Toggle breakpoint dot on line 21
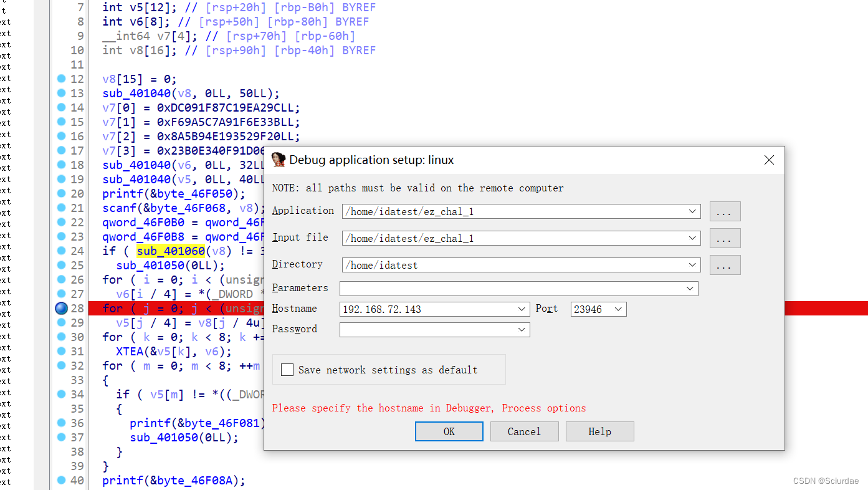868x490 pixels. click(x=61, y=208)
